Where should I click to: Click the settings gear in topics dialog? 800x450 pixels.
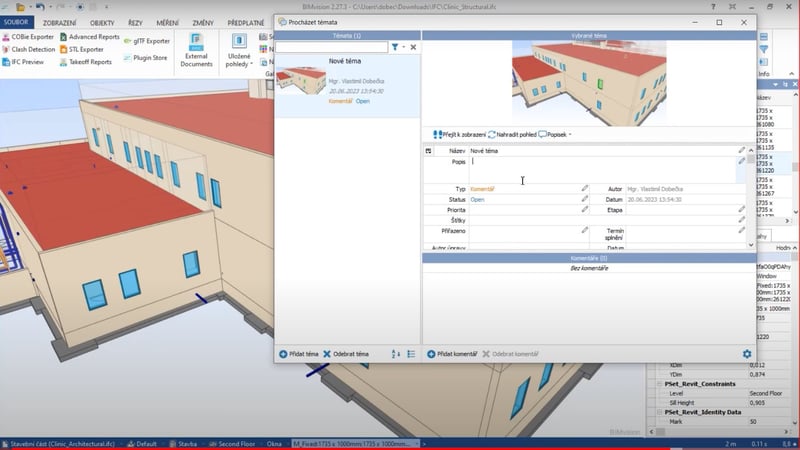click(x=746, y=354)
